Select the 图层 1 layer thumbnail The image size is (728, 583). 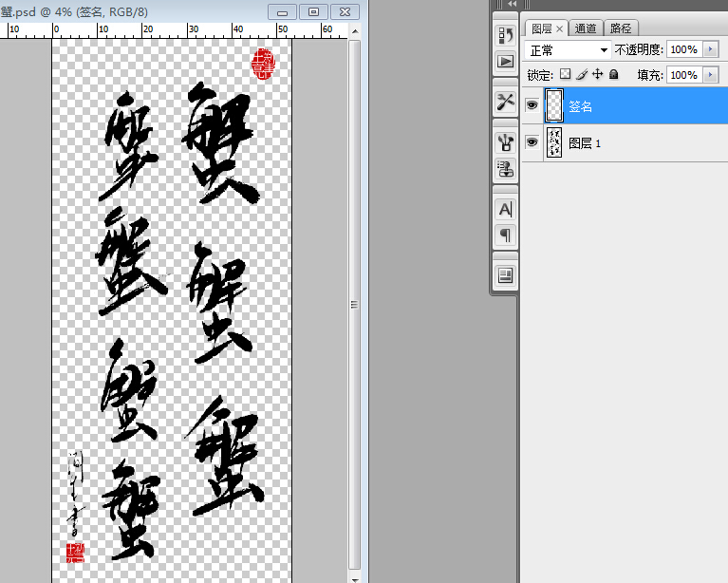click(x=554, y=142)
